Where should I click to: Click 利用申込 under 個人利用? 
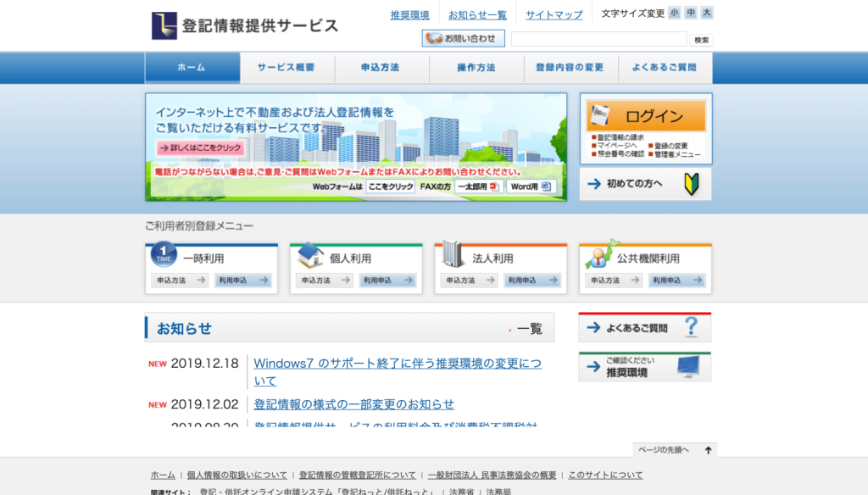[x=387, y=281]
